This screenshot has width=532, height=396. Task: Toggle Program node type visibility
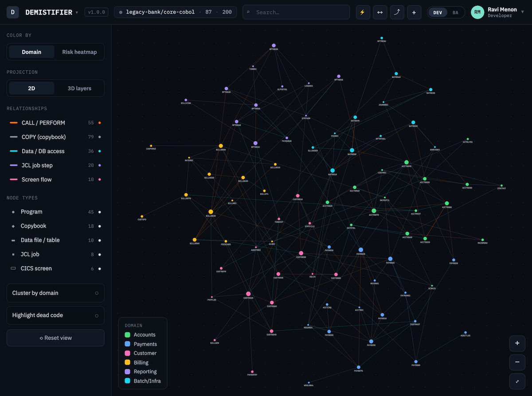point(55,212)
